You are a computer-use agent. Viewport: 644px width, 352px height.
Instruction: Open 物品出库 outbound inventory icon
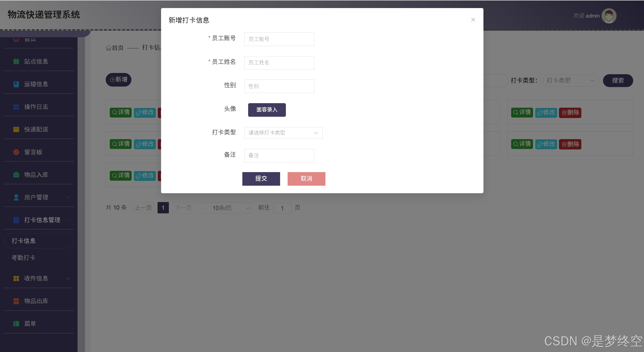(16, 301)
